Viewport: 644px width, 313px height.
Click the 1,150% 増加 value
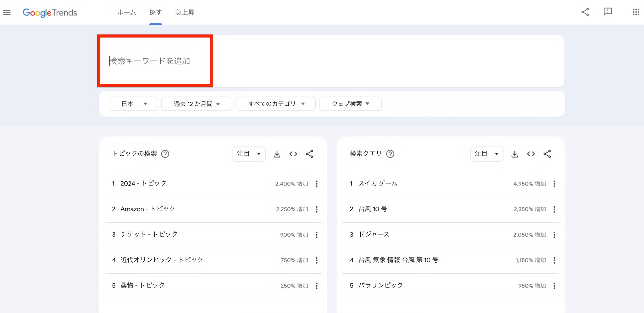(x=531, y=260)
